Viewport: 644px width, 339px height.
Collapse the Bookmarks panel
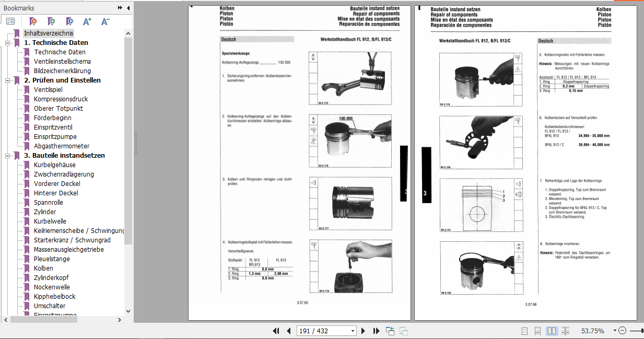[127, 8]
